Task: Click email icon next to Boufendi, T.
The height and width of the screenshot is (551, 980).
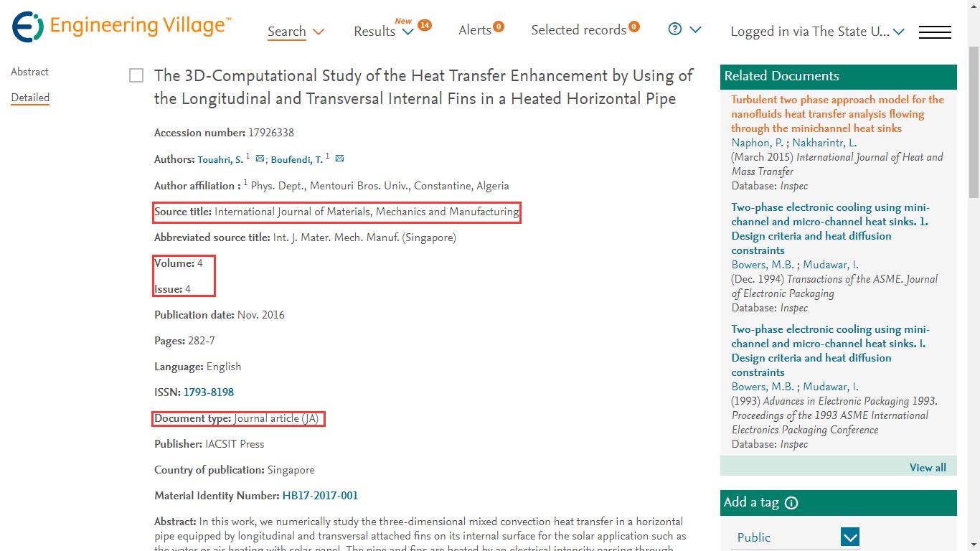Action: click(x=339, y=159)
